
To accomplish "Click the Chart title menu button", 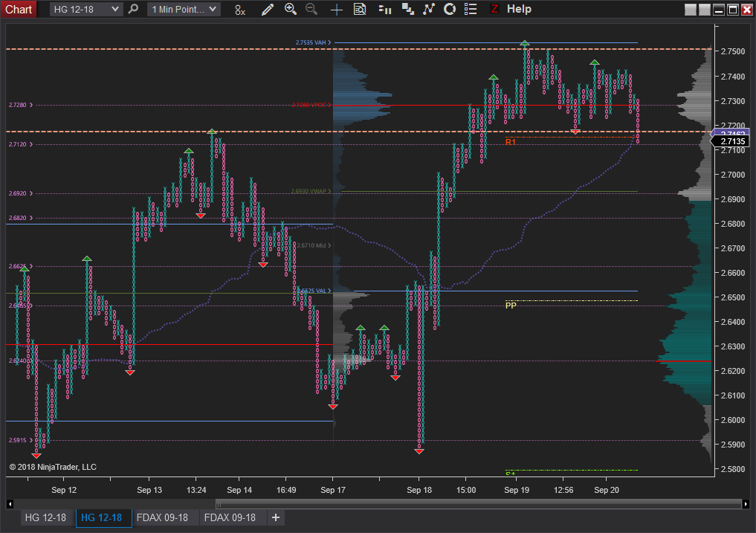I will 19,9.
